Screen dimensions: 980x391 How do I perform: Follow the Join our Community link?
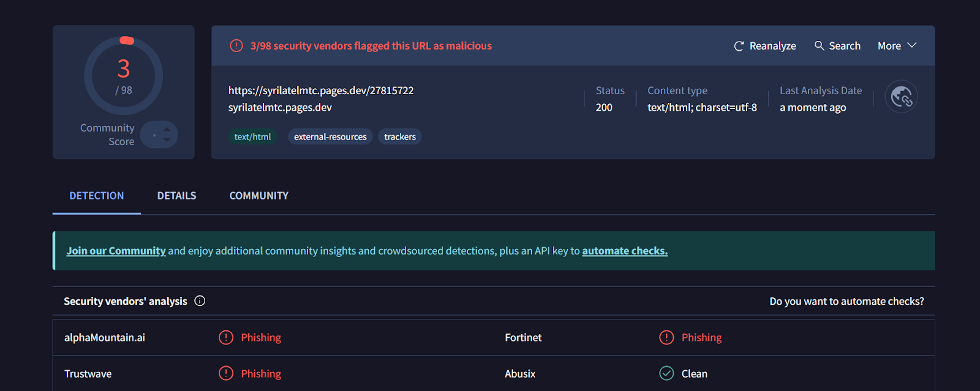point(116,251)
